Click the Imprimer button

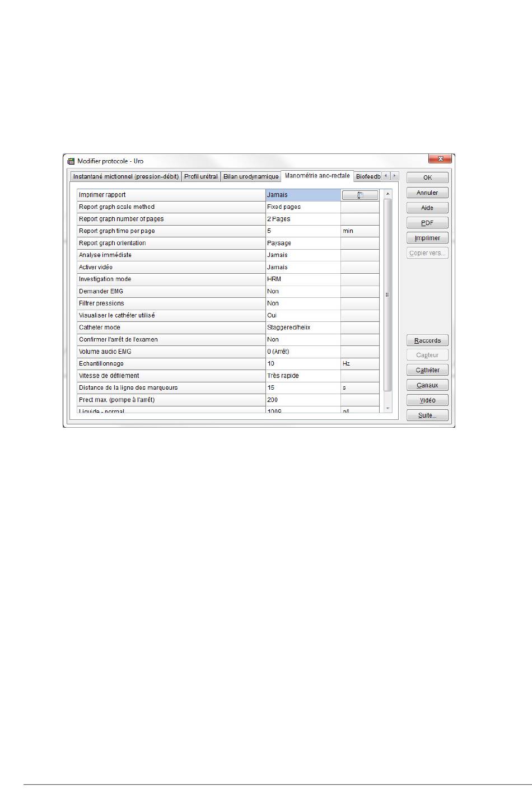427,238
